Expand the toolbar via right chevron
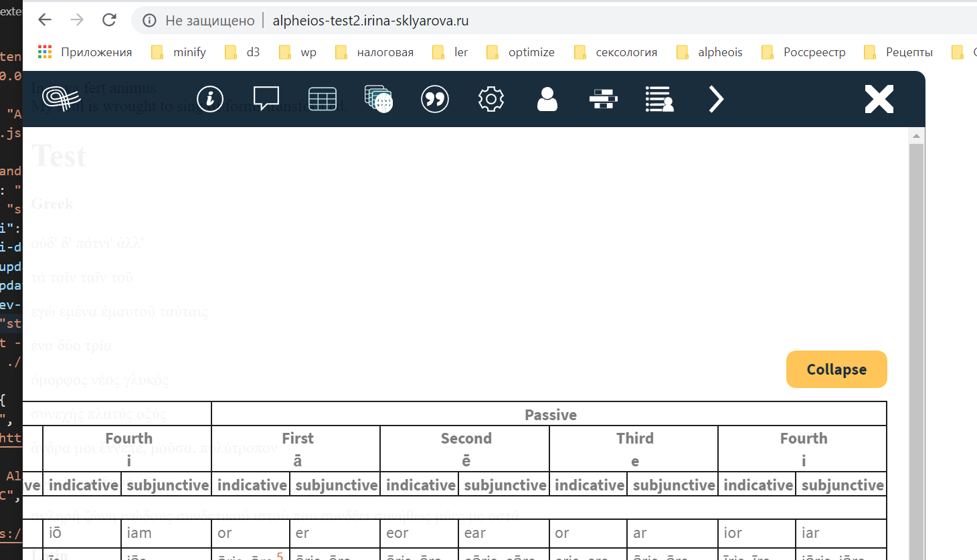 [715, 98]
